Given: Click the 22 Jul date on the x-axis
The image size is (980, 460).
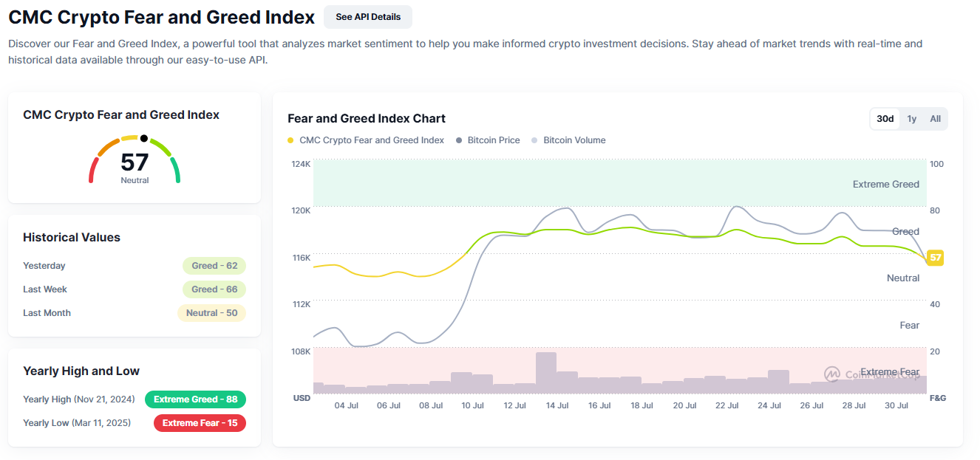Looking at the screenshot, I should (x=727, y=406).
